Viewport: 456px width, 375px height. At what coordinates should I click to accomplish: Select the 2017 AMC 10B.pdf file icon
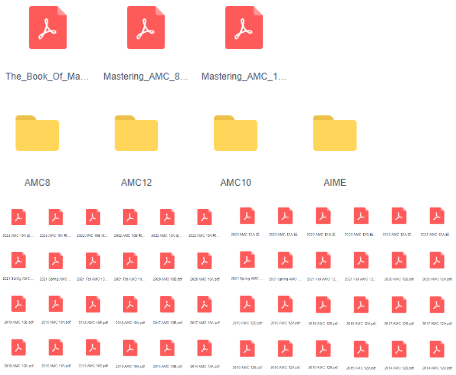(167, 304)
